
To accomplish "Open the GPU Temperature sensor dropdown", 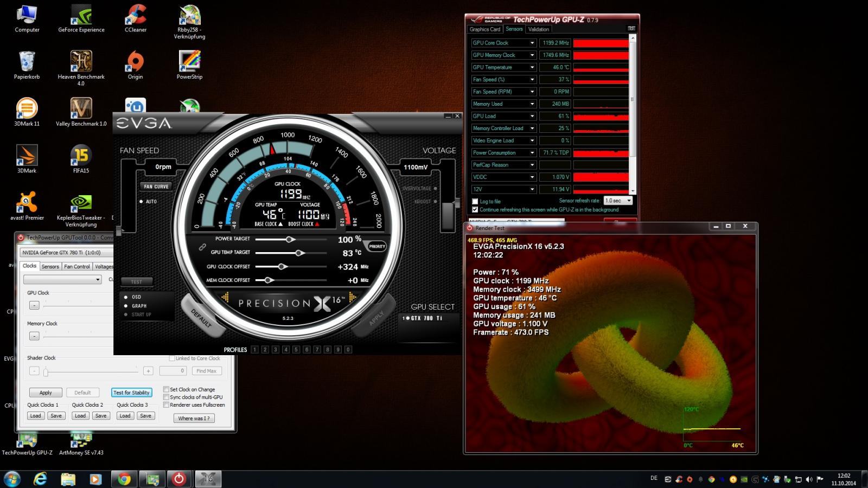I will point(532,67).
